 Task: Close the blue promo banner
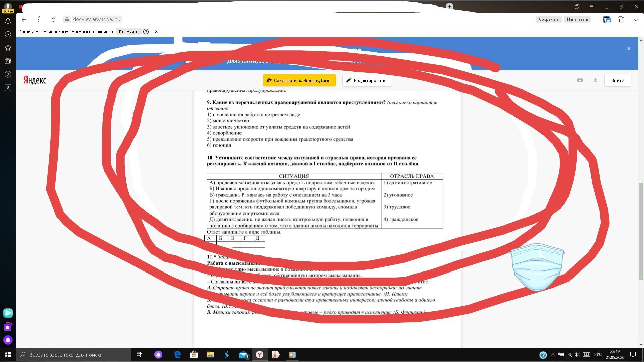(629, 49)
